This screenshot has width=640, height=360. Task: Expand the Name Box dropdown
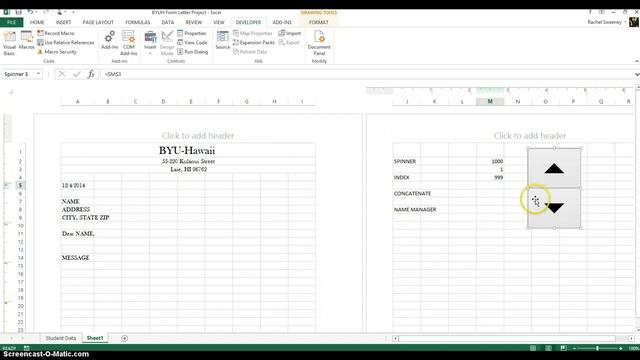coord(38,74)
